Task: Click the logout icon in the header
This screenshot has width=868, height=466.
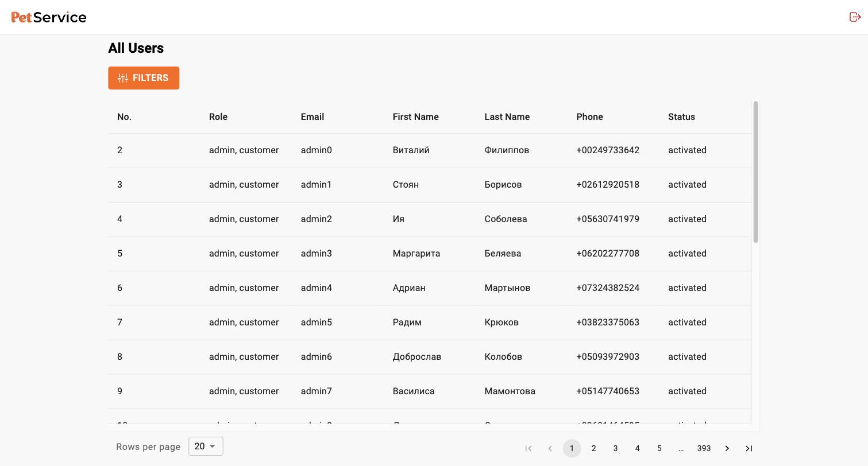Action: tap(855, 17)
